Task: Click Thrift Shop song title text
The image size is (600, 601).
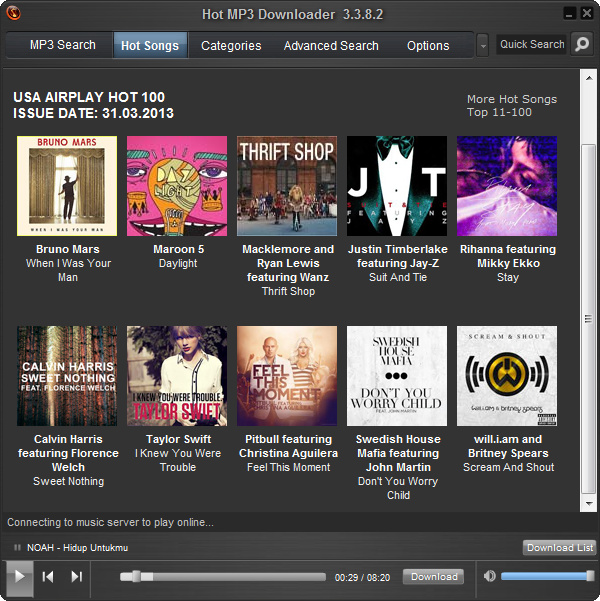Action: pos(288,291)
